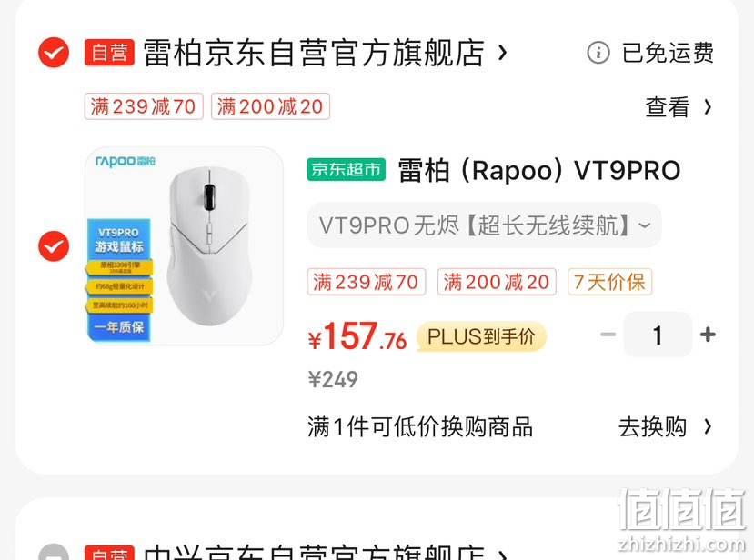
Task: Click the green 京东超市 tag
Action: (347, 170)
